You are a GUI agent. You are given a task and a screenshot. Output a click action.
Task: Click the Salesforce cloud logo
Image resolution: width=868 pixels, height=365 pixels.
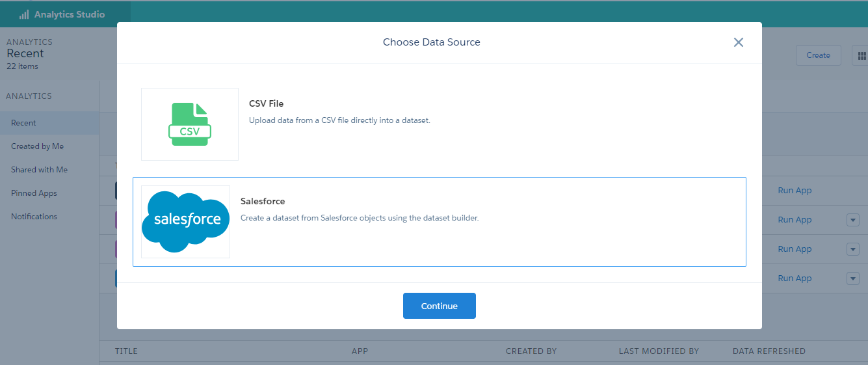(185, 221)
